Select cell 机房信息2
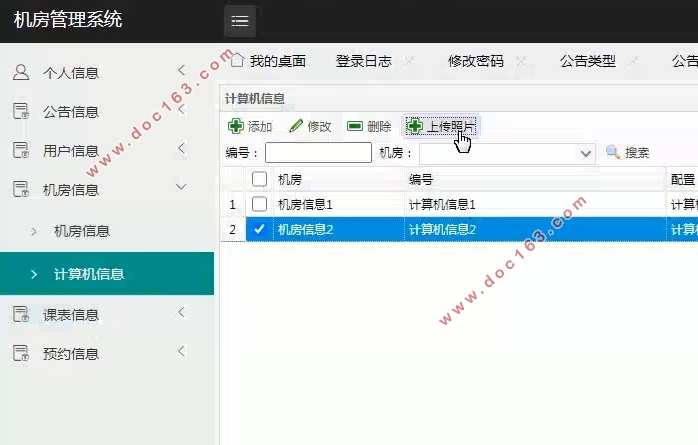This screenshot has height=445, width=698. [339, 229]
